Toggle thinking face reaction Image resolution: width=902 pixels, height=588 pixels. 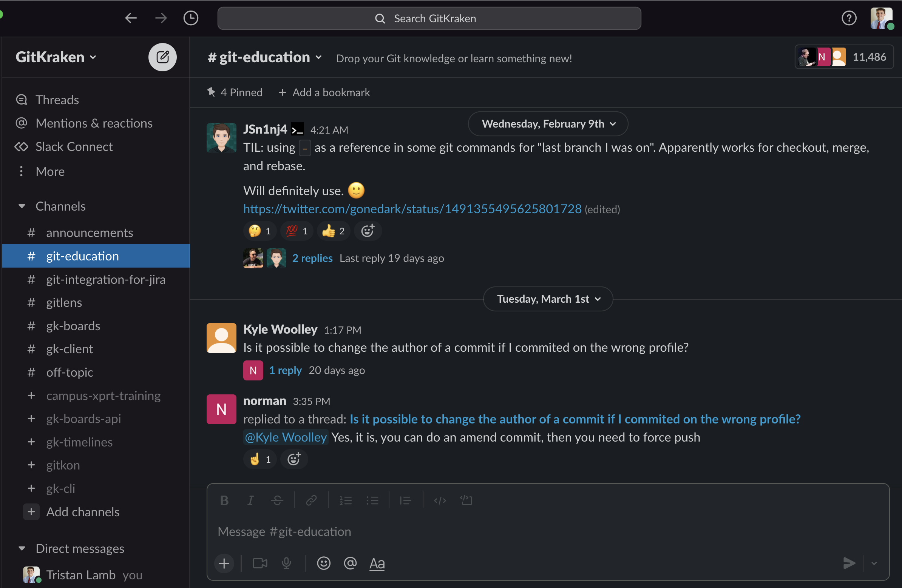click(x=259, y=231)
